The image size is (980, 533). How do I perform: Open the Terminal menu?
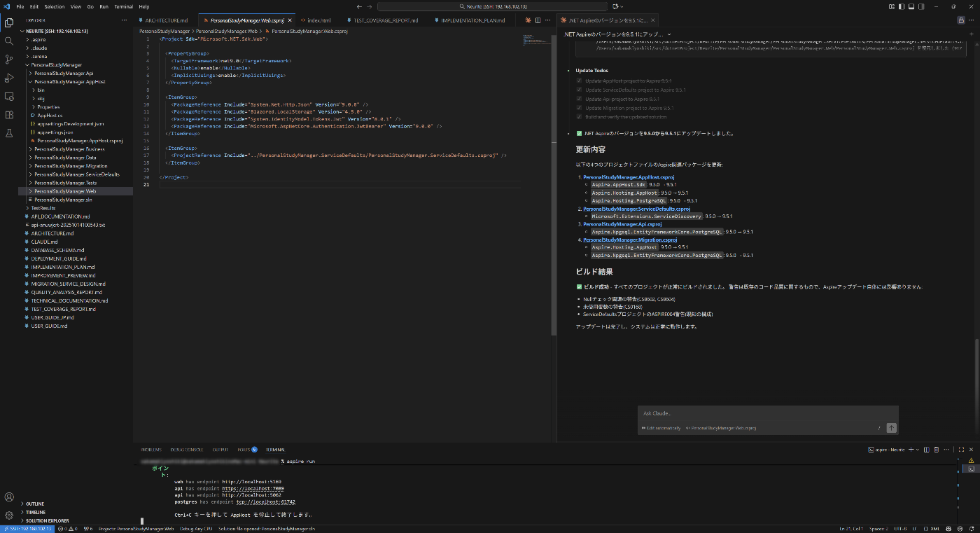[x=123, y=6]
